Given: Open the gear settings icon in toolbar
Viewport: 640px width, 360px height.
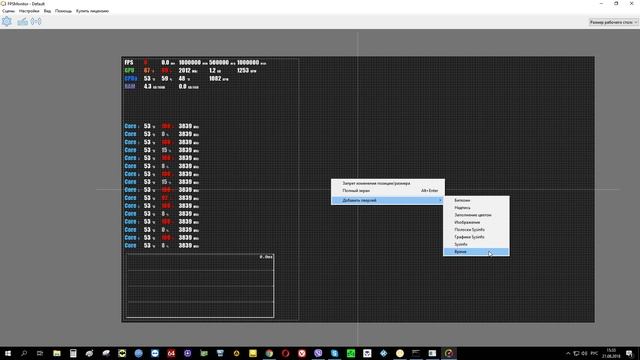Looking at the screenshot, I should (x=7, y=22).
